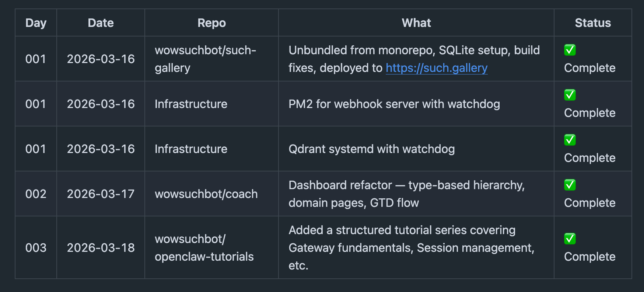The image size is (644, 292).
Task: Click the green checkmark in the such-gallery row
Action: point(570,50)
